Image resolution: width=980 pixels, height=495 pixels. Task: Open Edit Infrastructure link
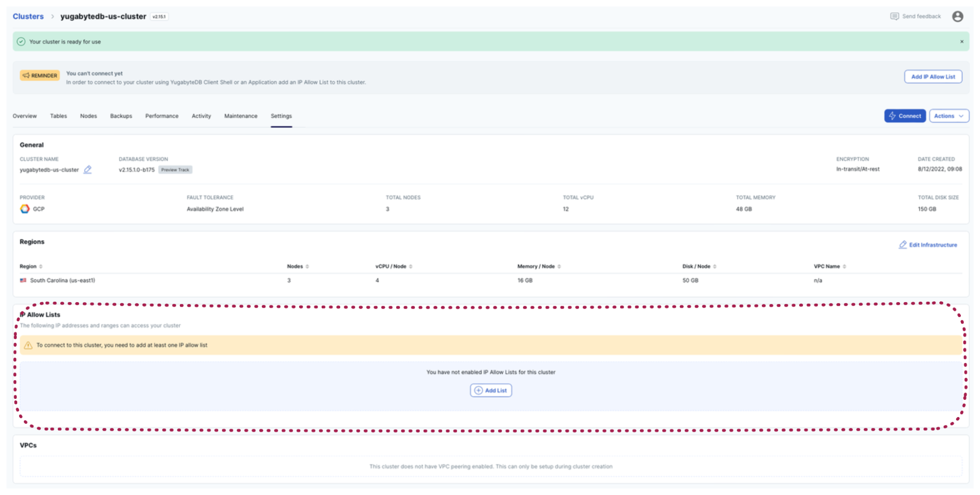point(928,245)
